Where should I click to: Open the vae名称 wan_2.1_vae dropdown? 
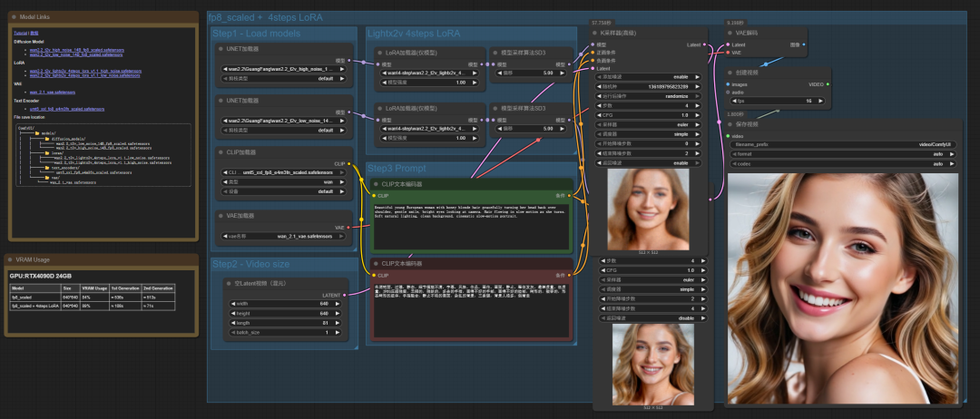click(x=284, y=237)
